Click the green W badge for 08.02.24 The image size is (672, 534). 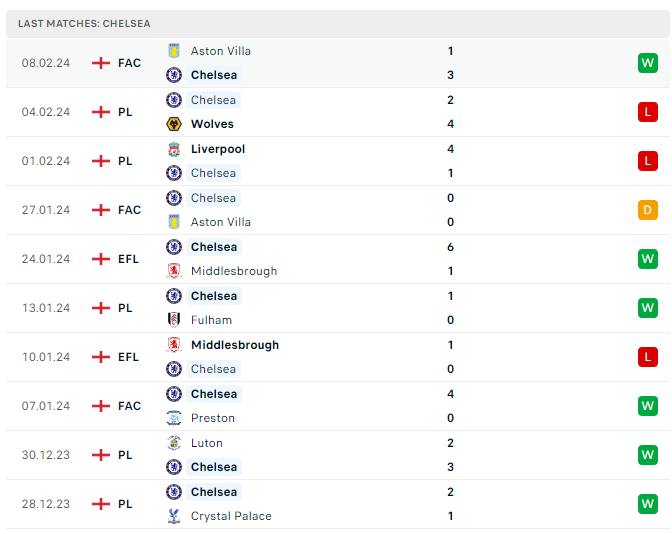pos(648,63)
